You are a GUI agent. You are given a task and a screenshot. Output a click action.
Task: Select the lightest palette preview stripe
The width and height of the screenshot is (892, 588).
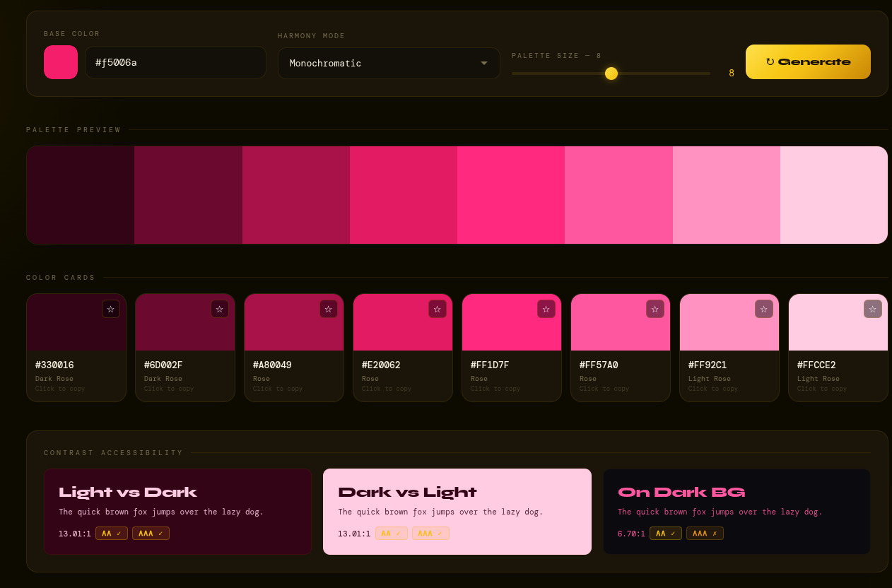834,195
